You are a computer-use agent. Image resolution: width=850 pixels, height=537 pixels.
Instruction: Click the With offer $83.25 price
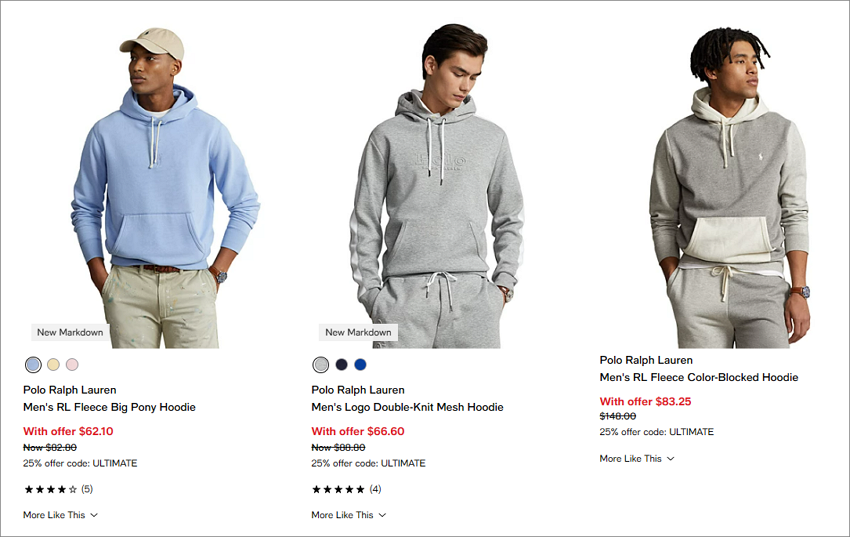pyautogui.click(x=645, y=402)
